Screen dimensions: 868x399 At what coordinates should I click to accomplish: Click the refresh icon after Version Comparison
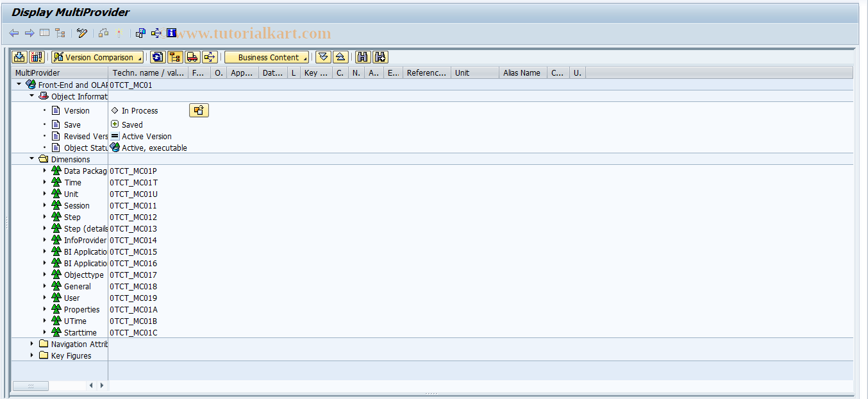tap(158, 57)
